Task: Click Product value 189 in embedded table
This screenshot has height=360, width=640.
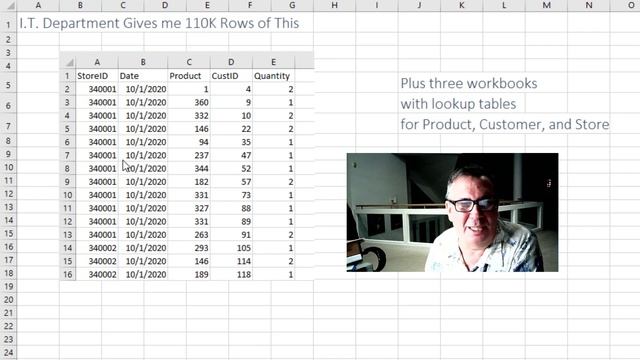Action: point(201,274)
